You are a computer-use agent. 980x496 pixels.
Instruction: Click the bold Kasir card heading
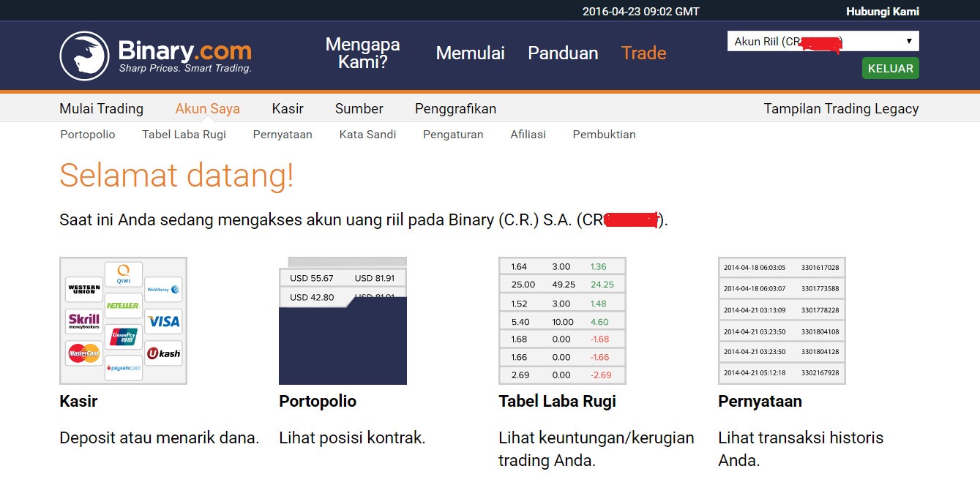[78, 401]
